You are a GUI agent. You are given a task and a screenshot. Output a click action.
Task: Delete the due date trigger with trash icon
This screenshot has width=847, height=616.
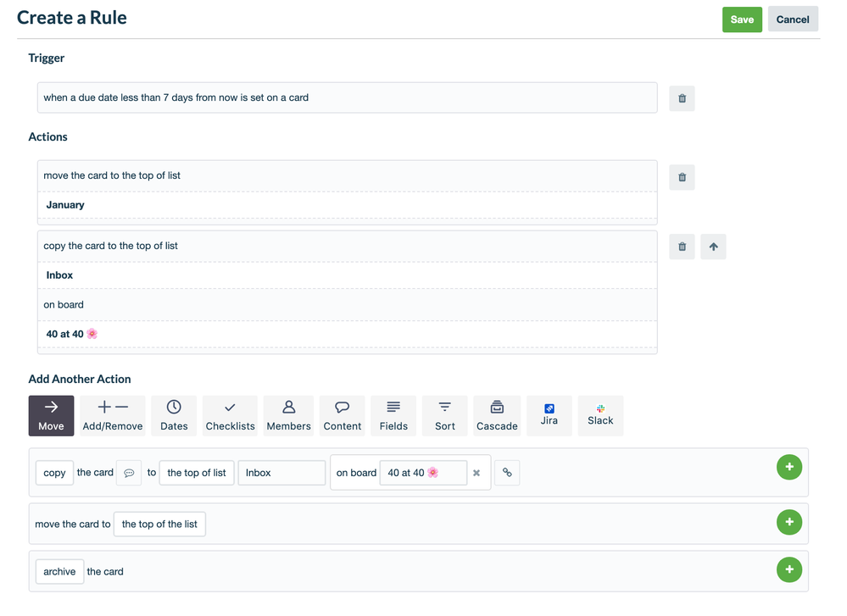coord(682,98)
